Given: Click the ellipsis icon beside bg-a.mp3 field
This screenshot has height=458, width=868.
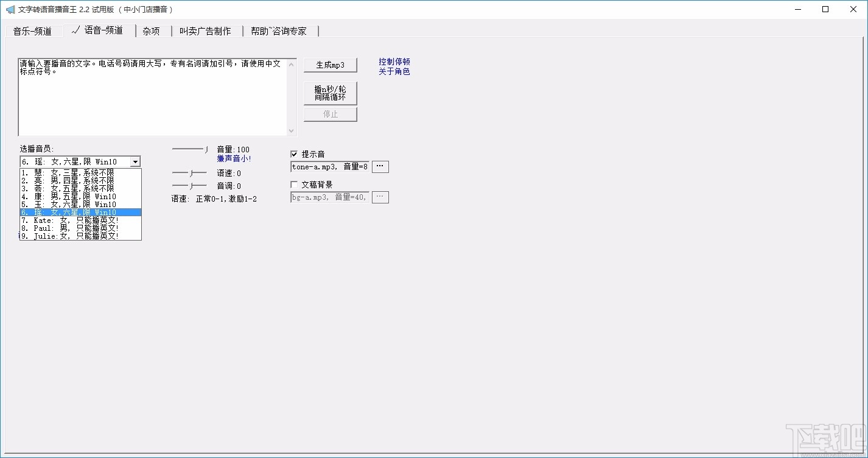Looking at the screenshot, I should coord(380,196).
